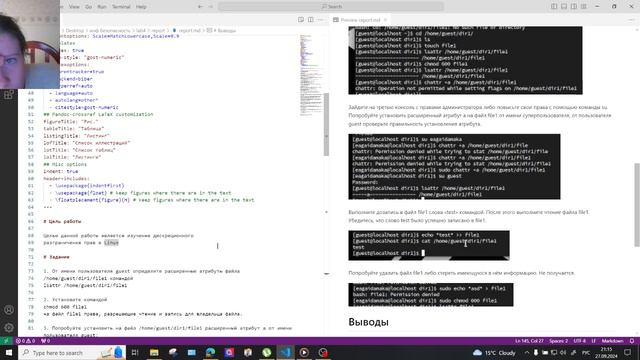
Task: Open Ln 145, Col 27 go-to-line status item
Action: 529,341
